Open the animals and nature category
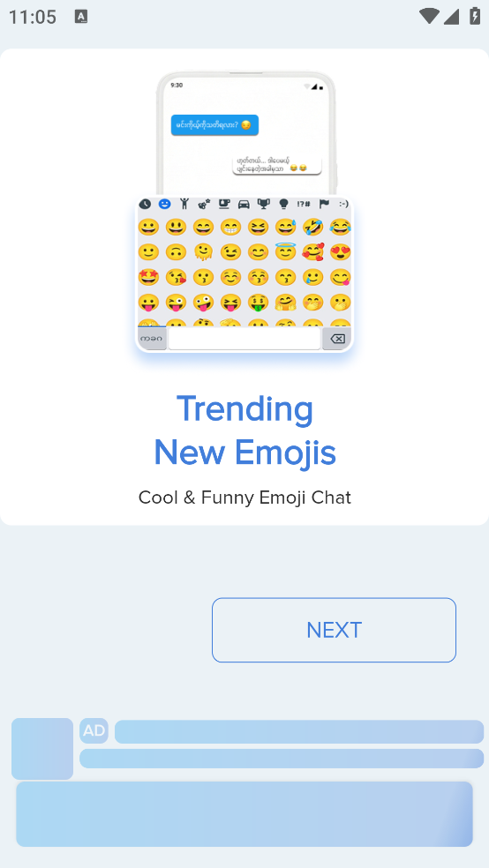Screen dimensions: 489x868 pyautogui.click(x=204, y=204)
